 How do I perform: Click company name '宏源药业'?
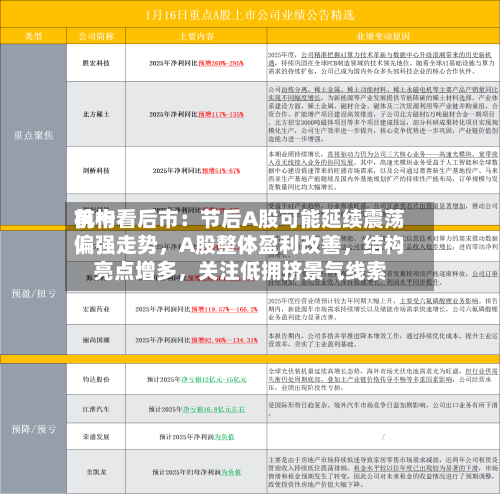pos(96,309)
